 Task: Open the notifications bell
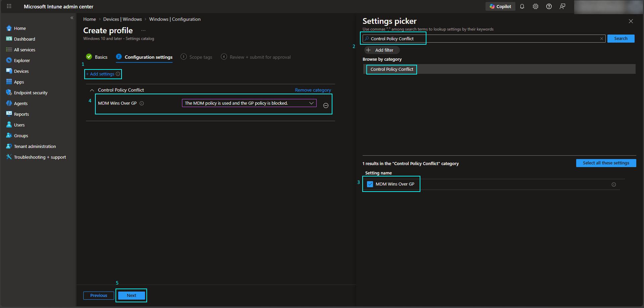522,6
